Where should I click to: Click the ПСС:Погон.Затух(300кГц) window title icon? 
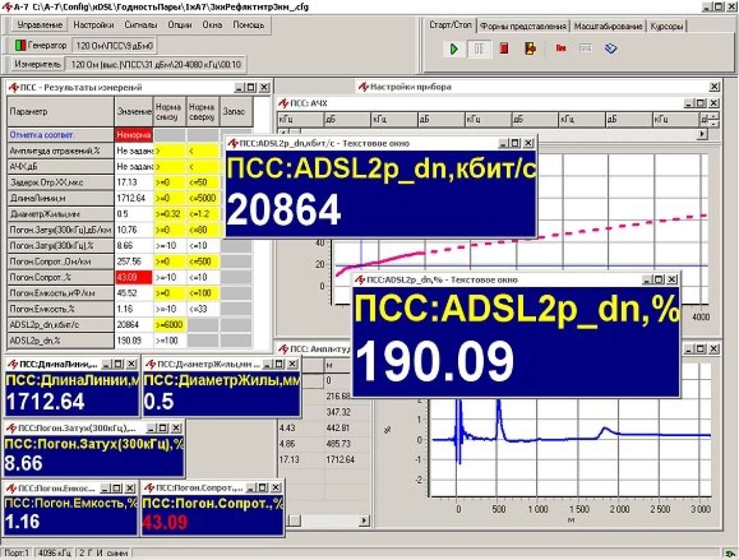11,427
